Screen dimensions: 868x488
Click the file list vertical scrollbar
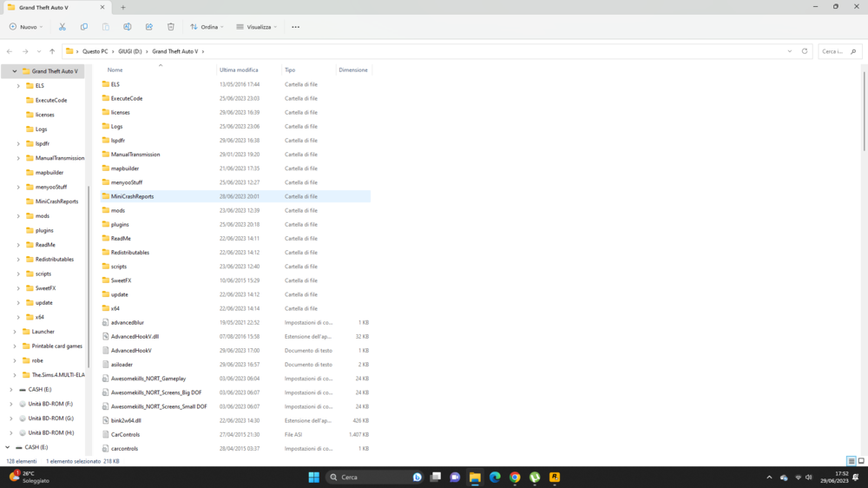pos(864,111)
